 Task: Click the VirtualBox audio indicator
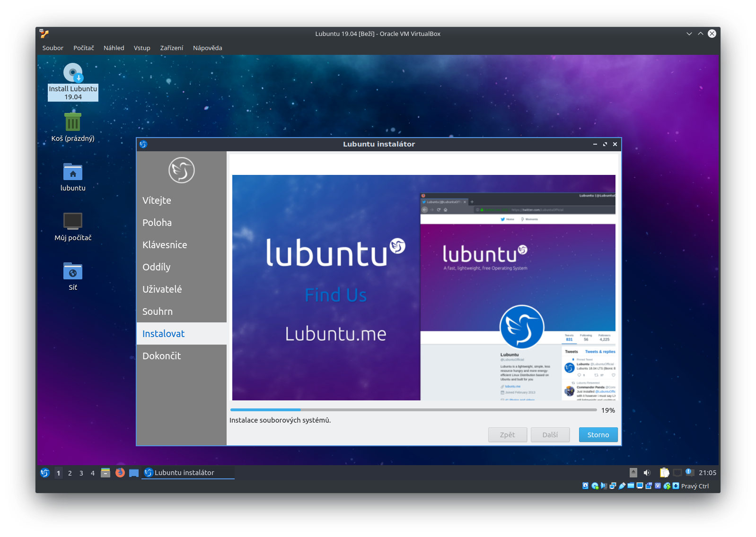click(x=604, y=486)
